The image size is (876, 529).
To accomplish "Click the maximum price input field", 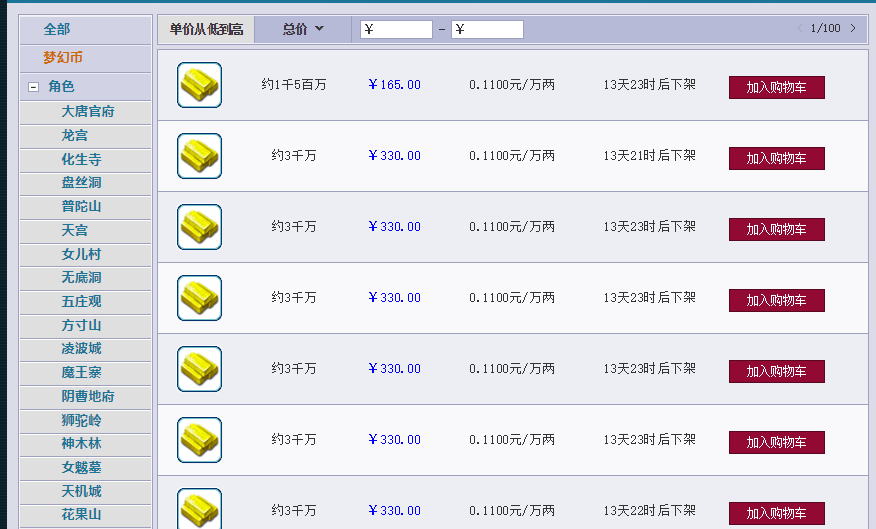I will 487,30.
